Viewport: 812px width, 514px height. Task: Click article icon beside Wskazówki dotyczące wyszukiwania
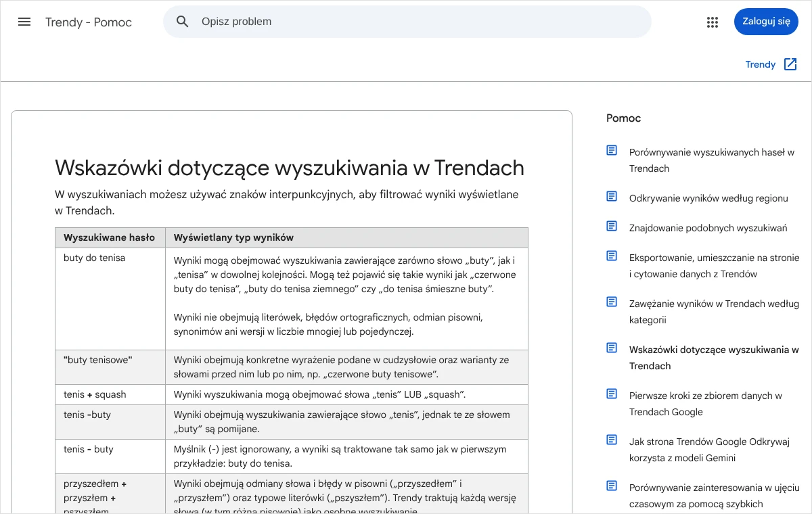click(612, 348)
